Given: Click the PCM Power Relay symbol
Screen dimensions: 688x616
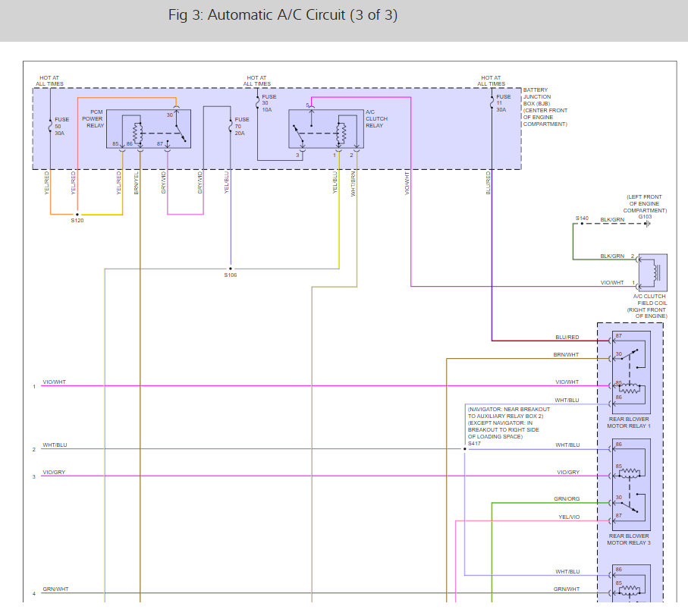Looking at the screenshot, I should click(148, 129).
